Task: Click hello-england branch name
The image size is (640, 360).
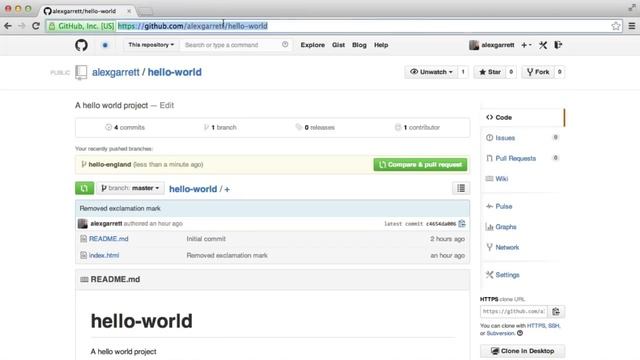Action: [110, 164]
